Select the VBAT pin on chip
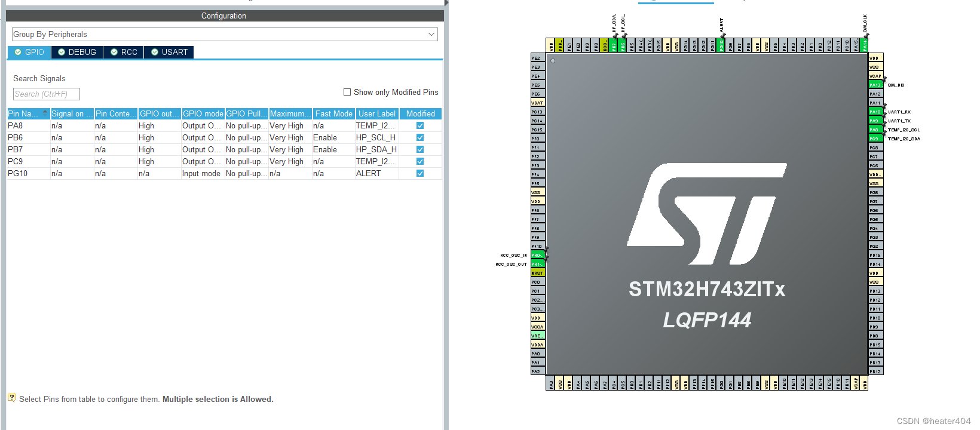The image size is (980, 430). [x=538, y=103]
